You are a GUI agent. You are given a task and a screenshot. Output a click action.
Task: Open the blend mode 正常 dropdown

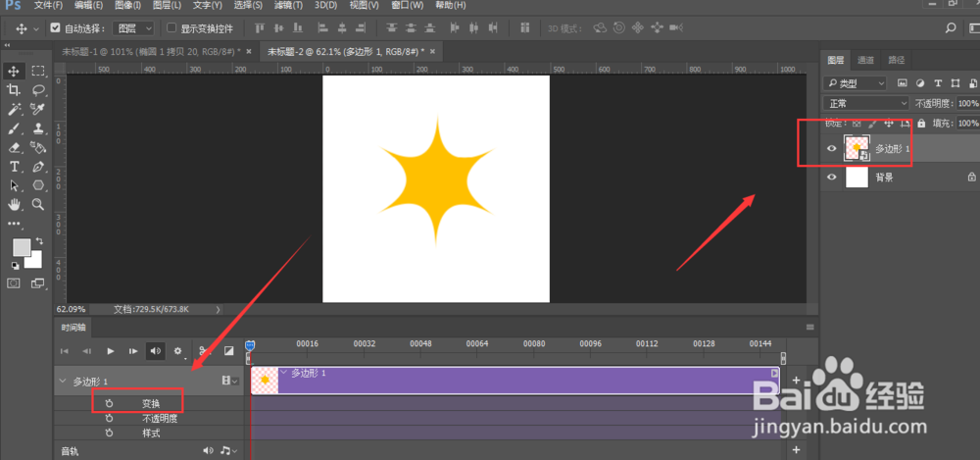[865, 103]
